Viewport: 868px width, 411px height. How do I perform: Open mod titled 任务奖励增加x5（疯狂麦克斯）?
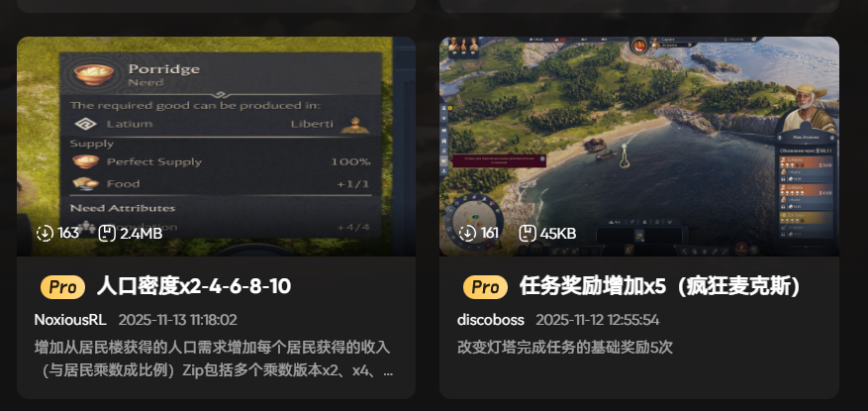click(660, 287)
